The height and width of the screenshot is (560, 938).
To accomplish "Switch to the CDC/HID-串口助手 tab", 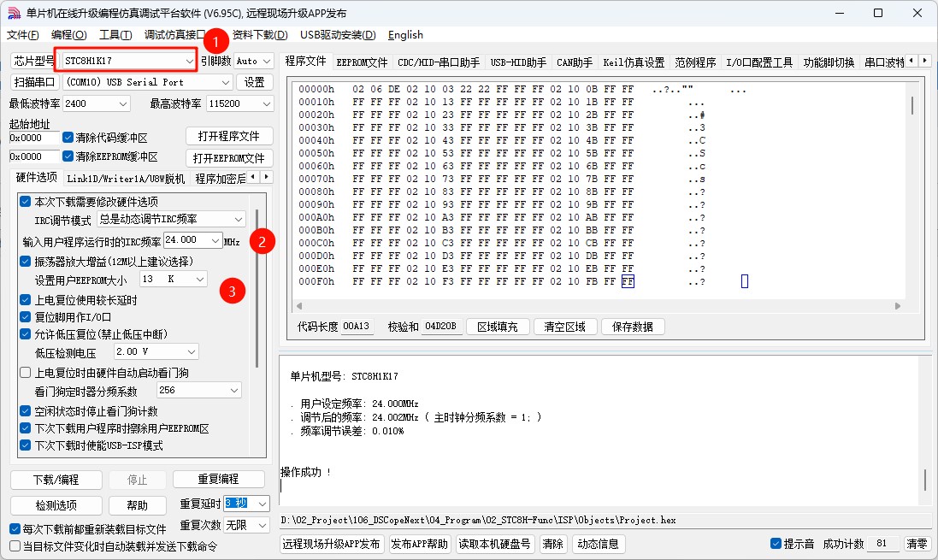I will click(x=439, y=62).
